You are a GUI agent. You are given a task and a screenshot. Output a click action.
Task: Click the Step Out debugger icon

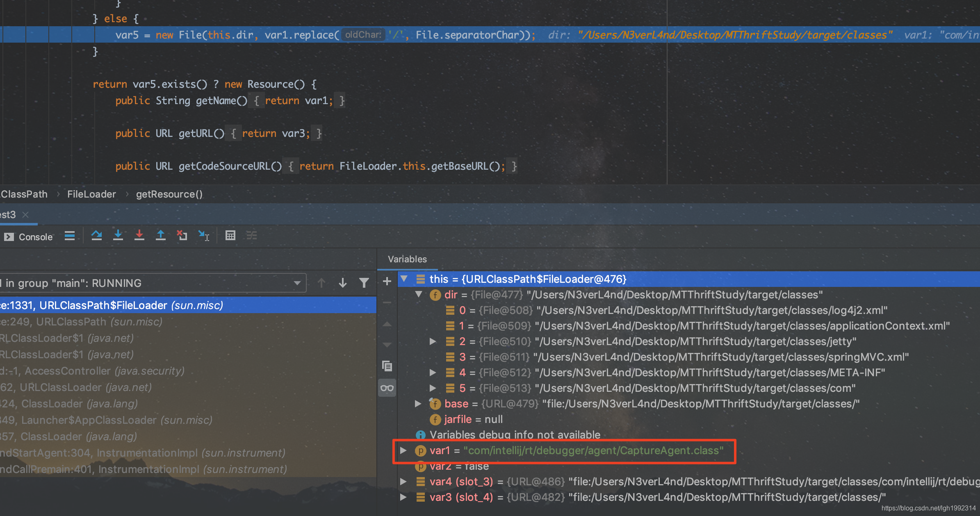pos(161,236)
